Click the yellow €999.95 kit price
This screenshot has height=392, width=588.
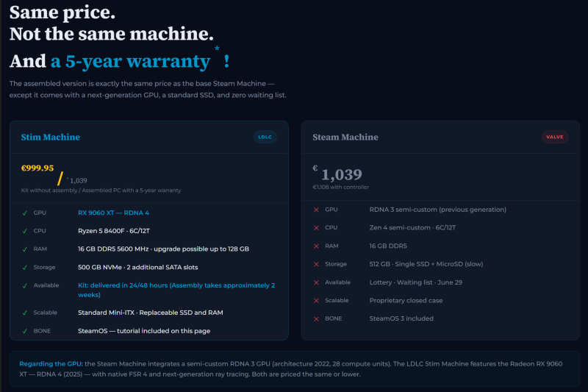pyautogui.click(x=37, y=168)
